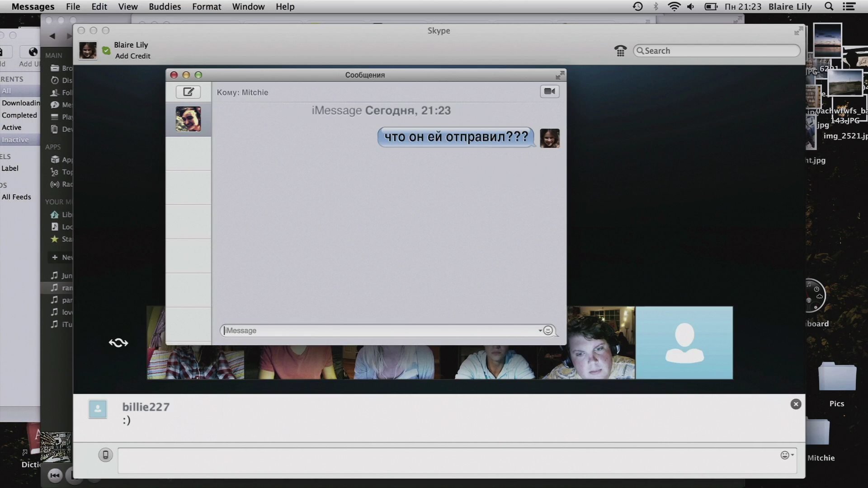Screen dimensions: 868x488
Task: Click the Add Credit link
Action: click(x=132, y=56)
